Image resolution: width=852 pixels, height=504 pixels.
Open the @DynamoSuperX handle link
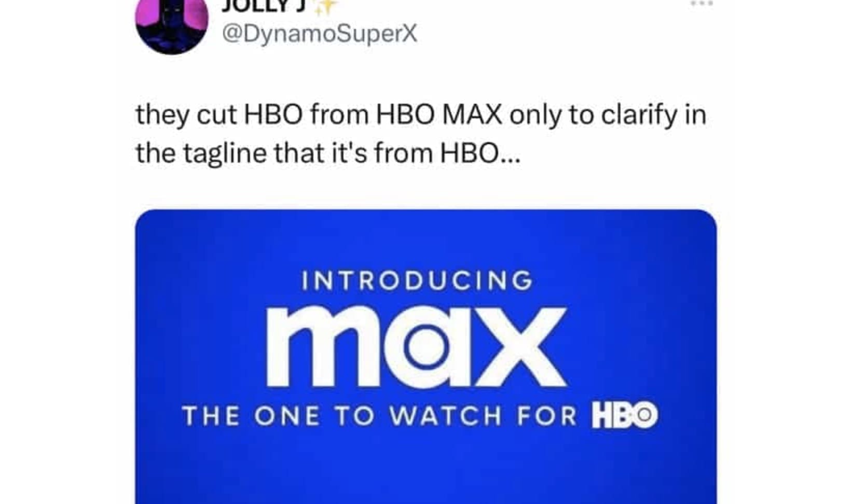pyautogui.click(x=319, y=34)
